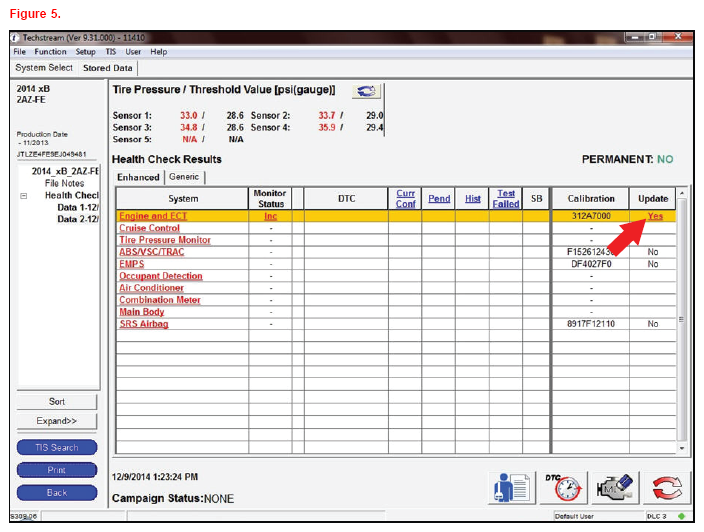Sort by Curr Conf column header

click(405, 199)
